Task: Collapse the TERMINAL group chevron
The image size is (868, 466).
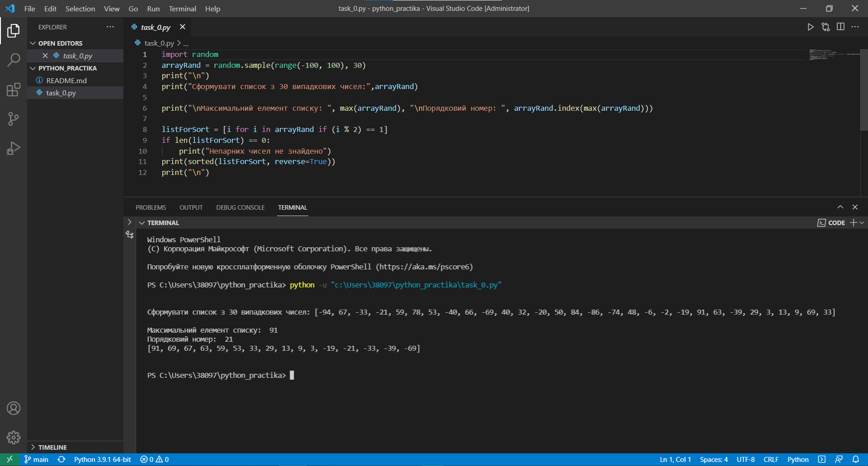Action: (142, 223)
